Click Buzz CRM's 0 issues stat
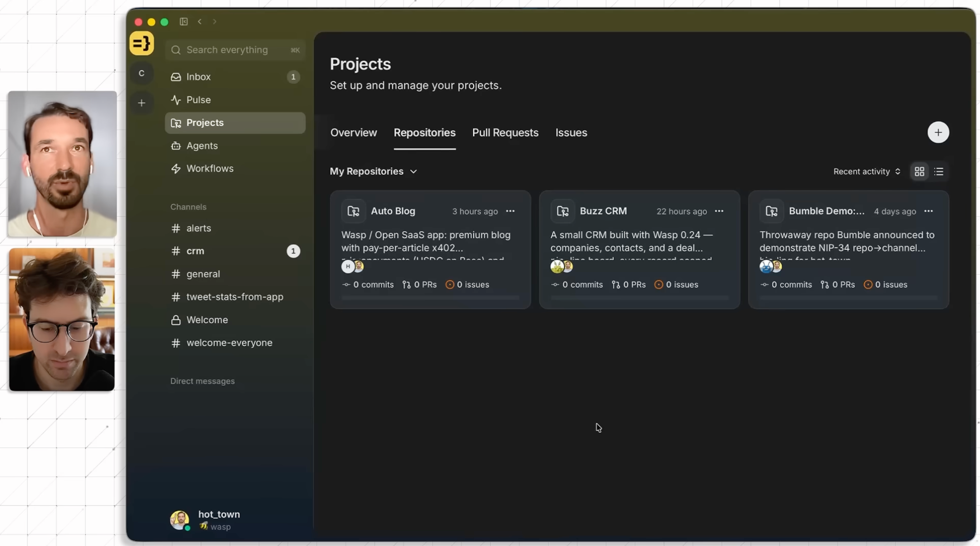The image size is (980, 546). point(676,285)
